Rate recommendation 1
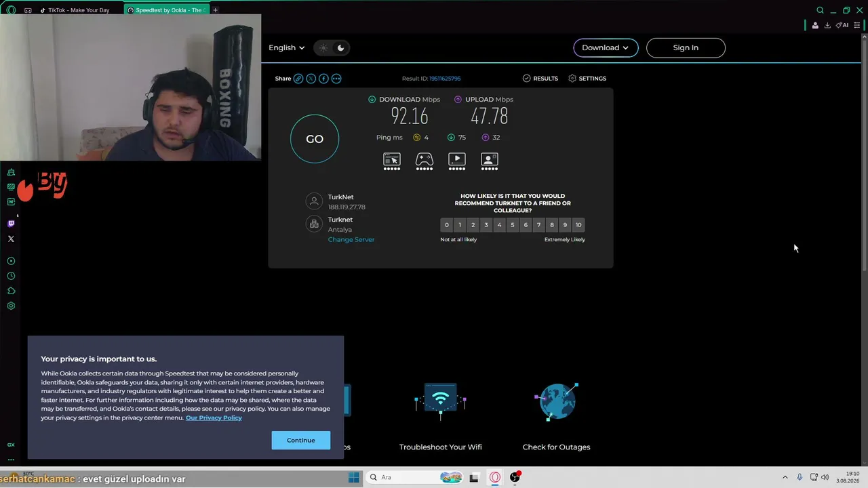The width and height of the screenshot is (868, 488). coord(460,225)
